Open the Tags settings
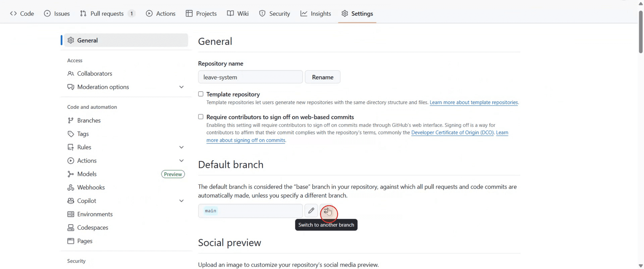644x269 pixels. (x=82, y=134)
